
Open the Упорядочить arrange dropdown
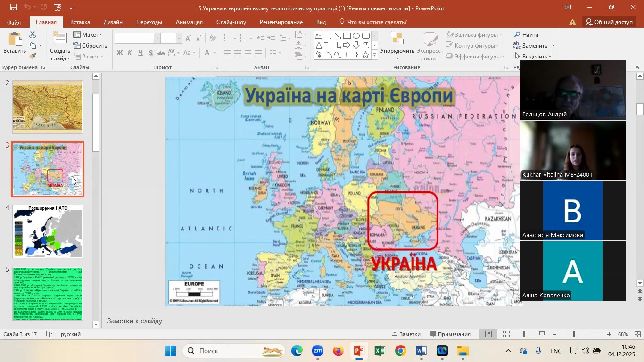[397, 51]
